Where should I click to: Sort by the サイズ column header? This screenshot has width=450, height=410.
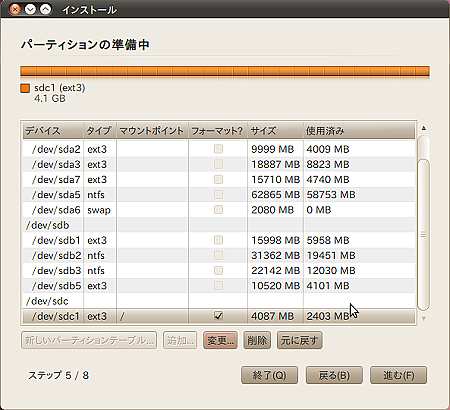[275, 131]
